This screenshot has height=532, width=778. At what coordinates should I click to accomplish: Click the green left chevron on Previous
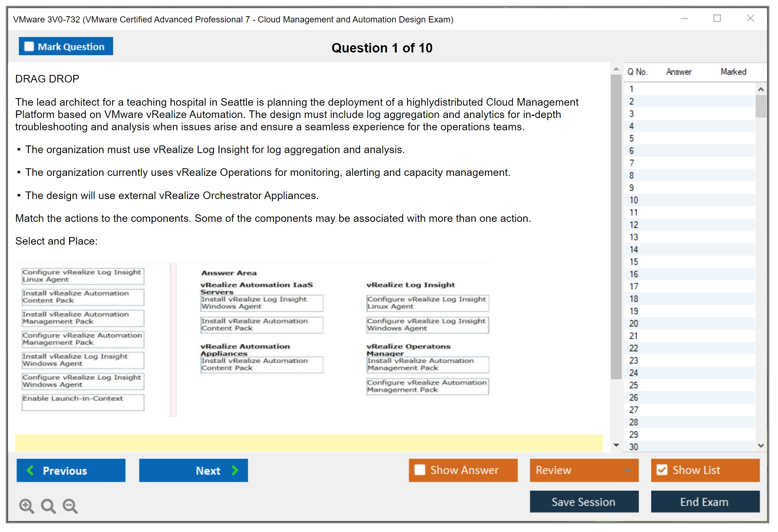[x=30, y=470]
